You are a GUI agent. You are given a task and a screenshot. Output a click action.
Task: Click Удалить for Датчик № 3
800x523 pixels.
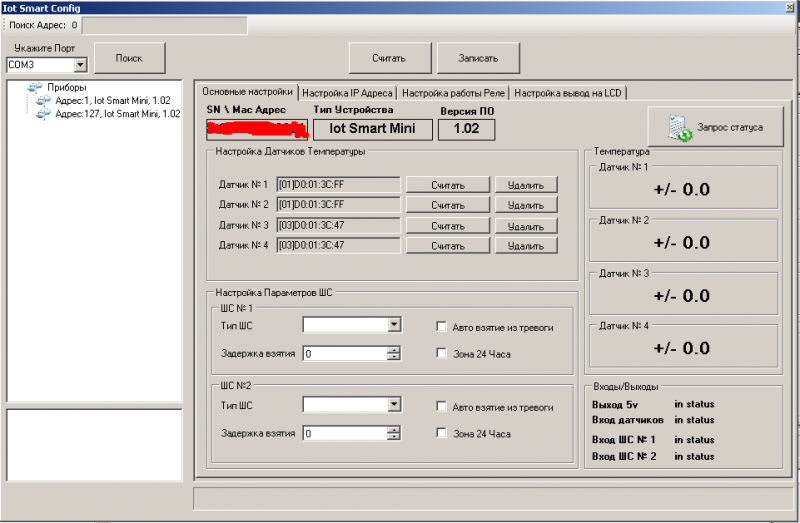click(526, 226)
